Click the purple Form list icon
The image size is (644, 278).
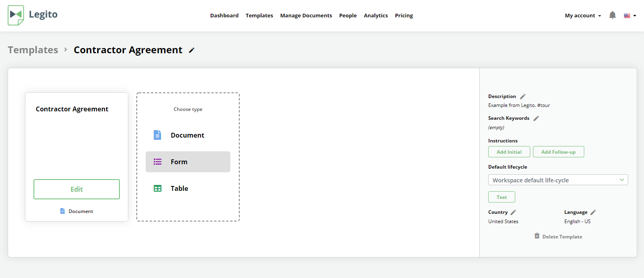point(157,162)
